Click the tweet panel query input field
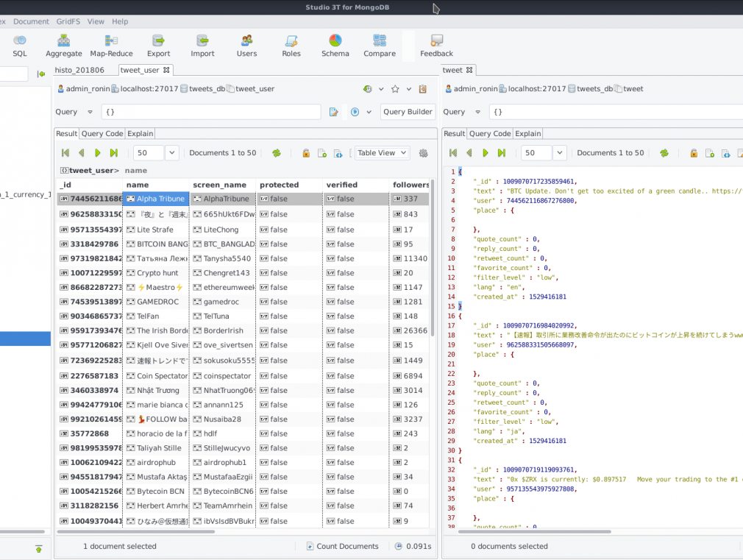The width and height of the screenshot is (743, 560). [616, 112]
